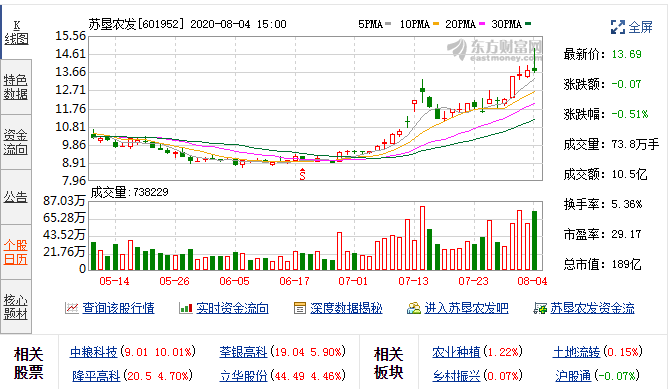Click volume axis label 87.03万
668x389 pixels.
pyautogui.click(x=64, y=201)
